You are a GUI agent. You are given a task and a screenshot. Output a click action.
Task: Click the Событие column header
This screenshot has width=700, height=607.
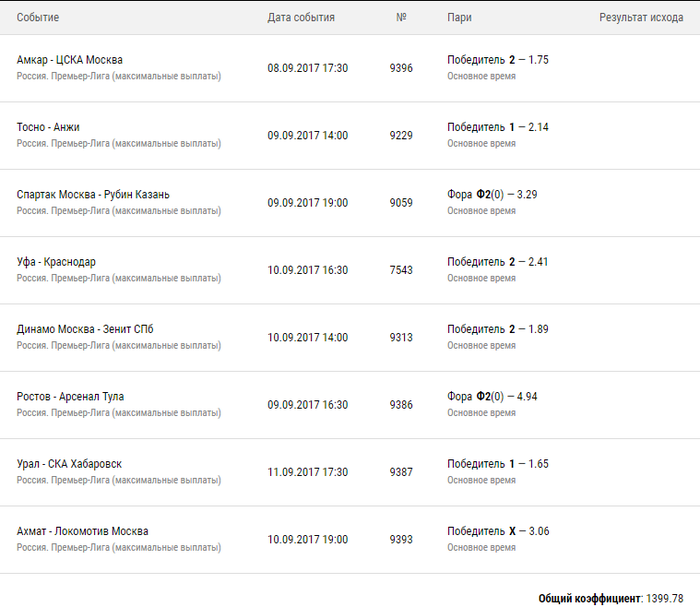(x=38, y=17)
